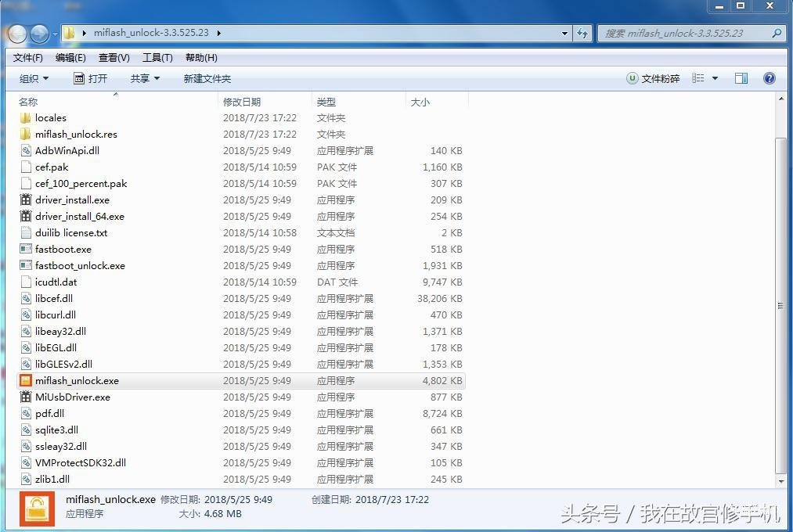This screenshot has height=532, width=793.
Task: Click the change view icon
Action: coord(698,78)
